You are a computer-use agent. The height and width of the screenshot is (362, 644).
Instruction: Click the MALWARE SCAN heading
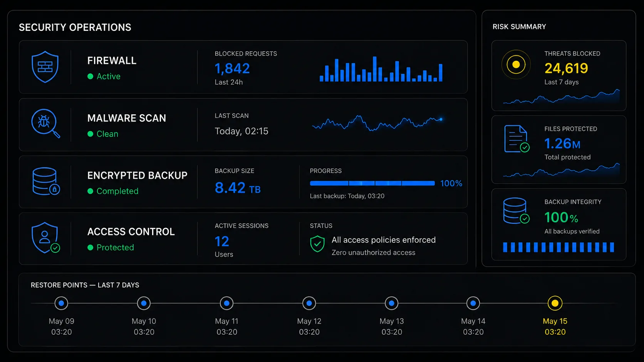click(x=127, y=118)
